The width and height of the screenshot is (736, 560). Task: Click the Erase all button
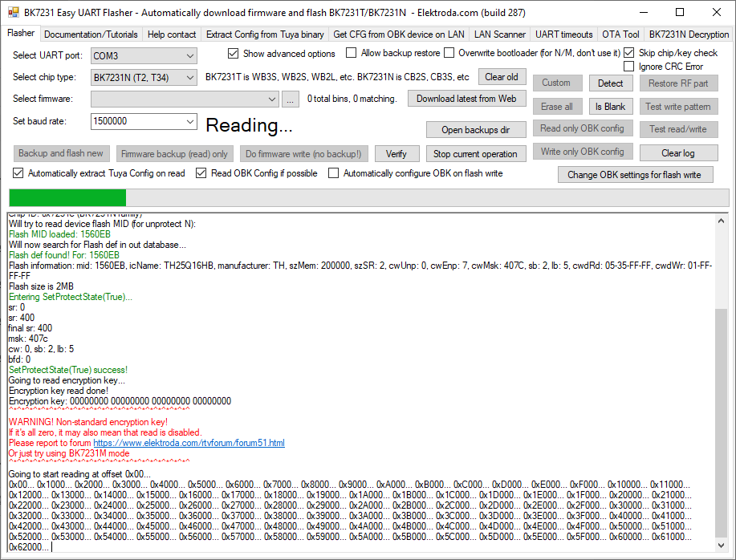[x=557, y=107]
